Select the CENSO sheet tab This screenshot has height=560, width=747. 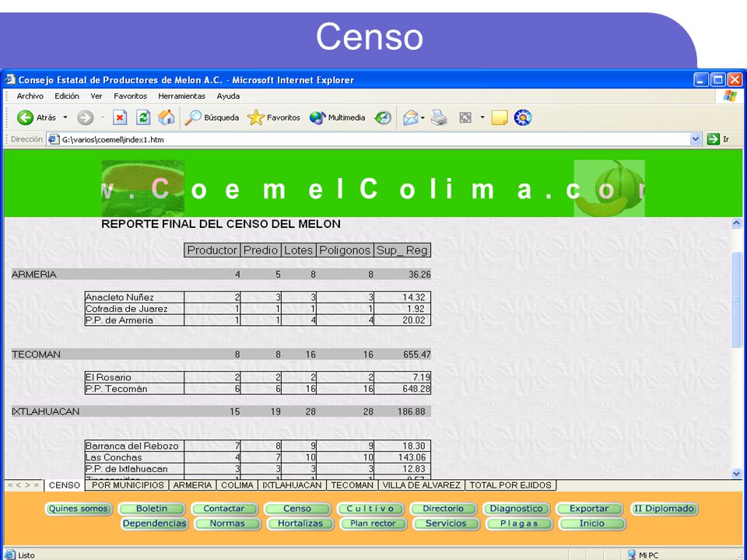(x=65, y=485)
